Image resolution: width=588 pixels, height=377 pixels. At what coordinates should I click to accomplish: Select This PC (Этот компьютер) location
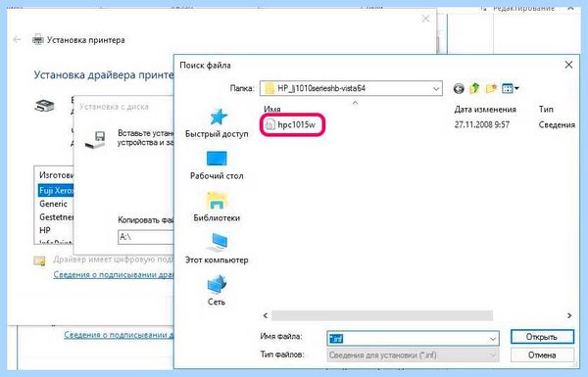coord(217,249)
